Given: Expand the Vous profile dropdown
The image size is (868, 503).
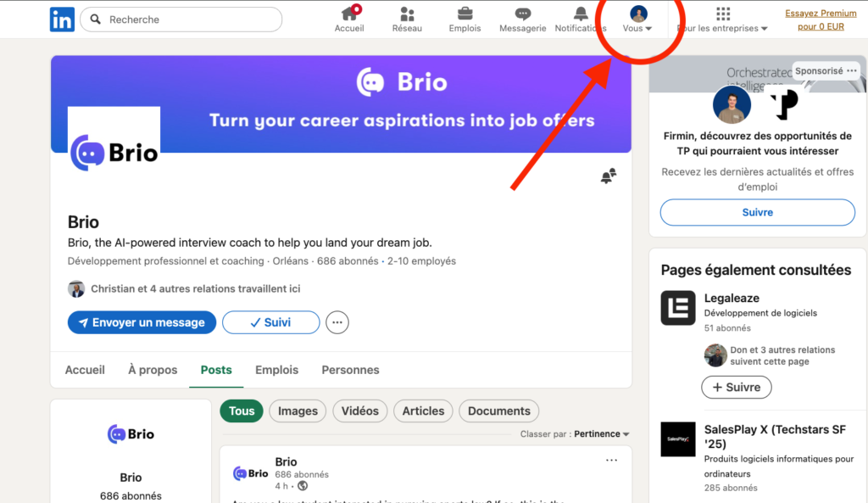Looking at the screenshot, I should pos(638,20).
